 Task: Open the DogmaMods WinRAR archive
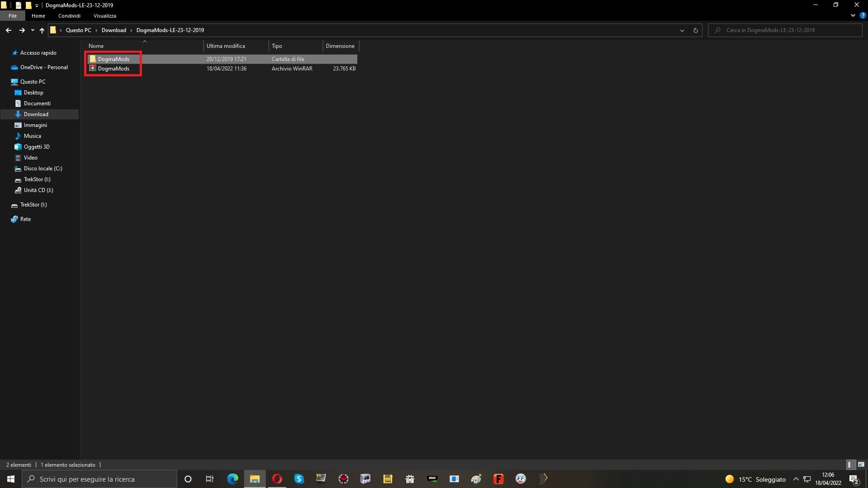pyautogui.click(x=113, y=68)
